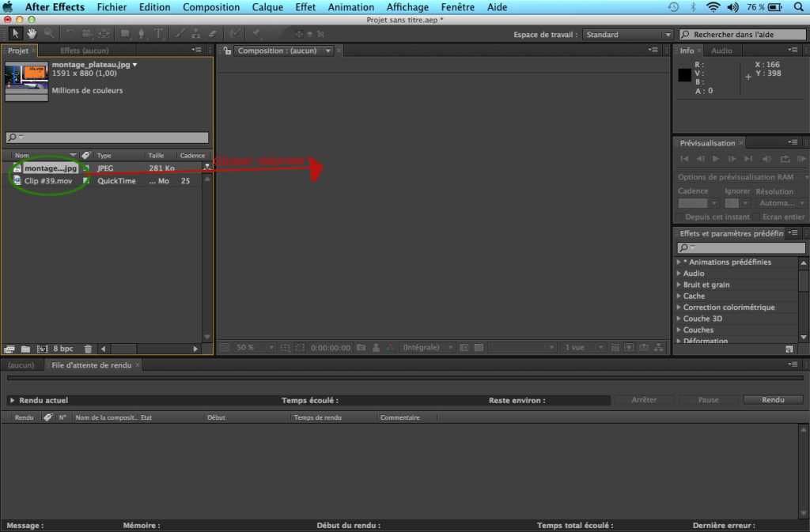The width and height of the screenshot is (810, 532).
Task: Show last snapshot person icon
Action: coord(376,348)
